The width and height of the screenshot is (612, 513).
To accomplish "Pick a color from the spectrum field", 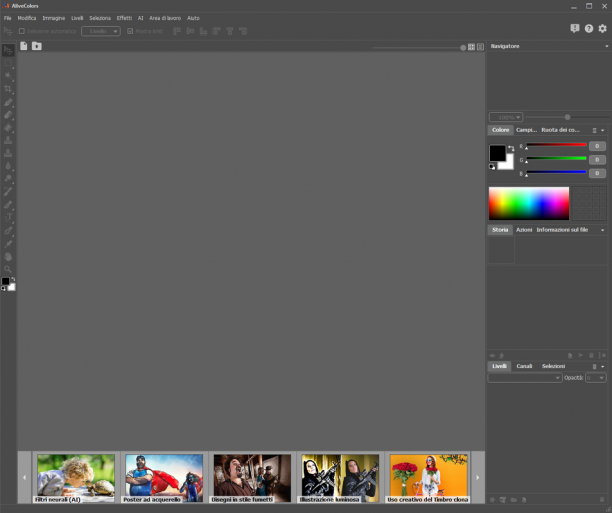I will 529,203.
